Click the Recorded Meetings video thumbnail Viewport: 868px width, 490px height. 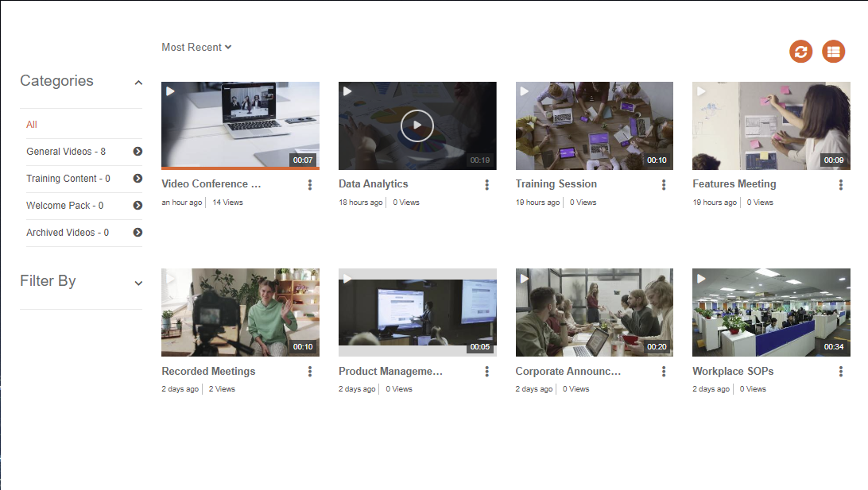pyautogui.click(x=240, y=312)
